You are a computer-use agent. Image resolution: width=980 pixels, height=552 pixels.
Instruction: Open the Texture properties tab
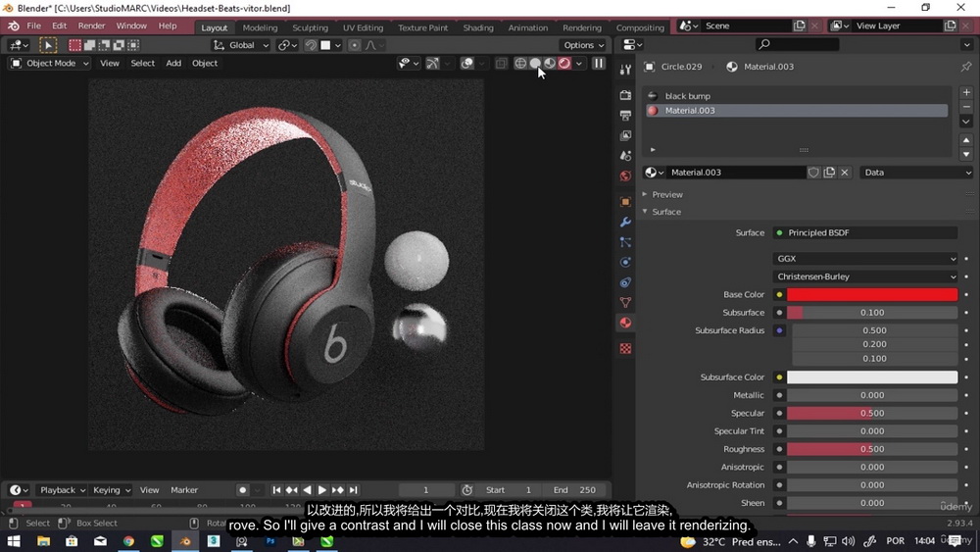tap(625, 348)
